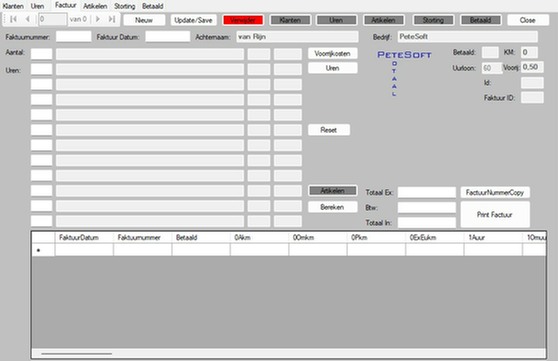Screen dimensions: 558x361
Task: Focus the Faktuurnummer input field
Action: pyautogui.click(x=74, y=37)
